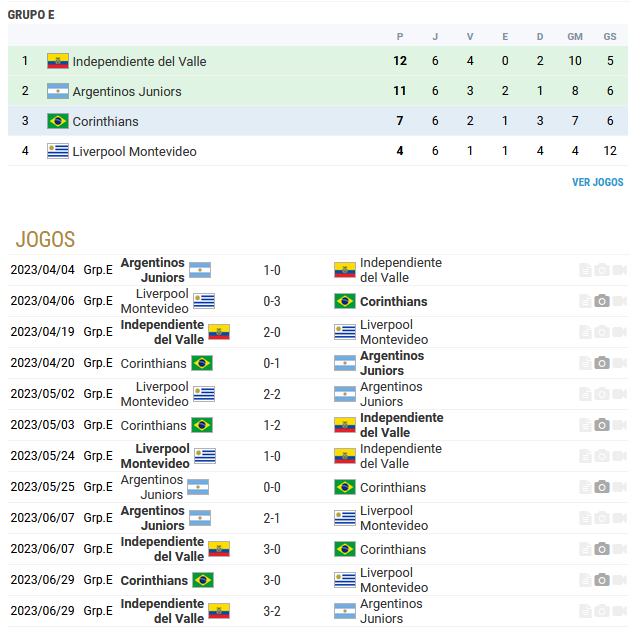The height and width of the screenshot is (631, 630).
Task: Click video icon for the 3-2 match
Action: (619, 611)
